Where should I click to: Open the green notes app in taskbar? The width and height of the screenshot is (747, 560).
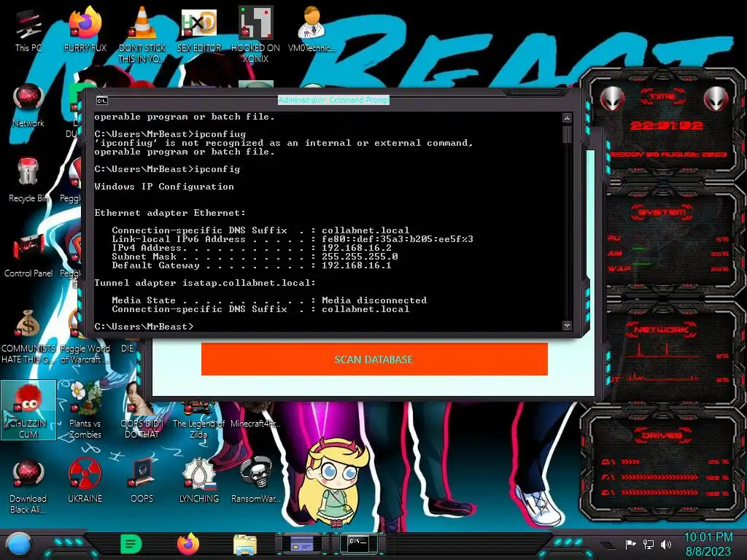point(131,544)
